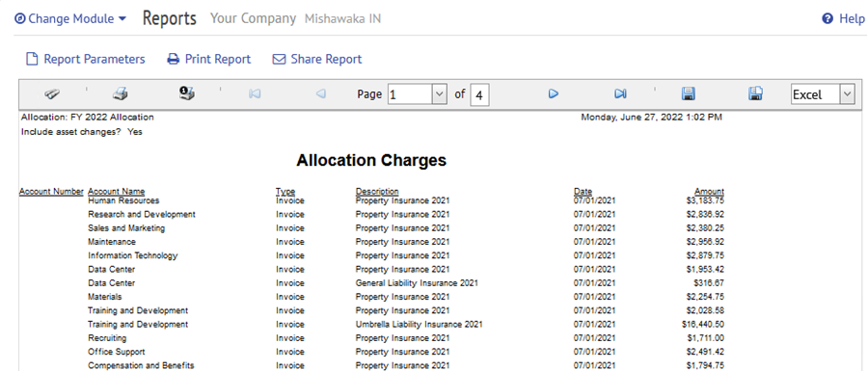Viewport: 868px width, 371px height.
Task: Click Share Report link
Action: click(317, 59)
